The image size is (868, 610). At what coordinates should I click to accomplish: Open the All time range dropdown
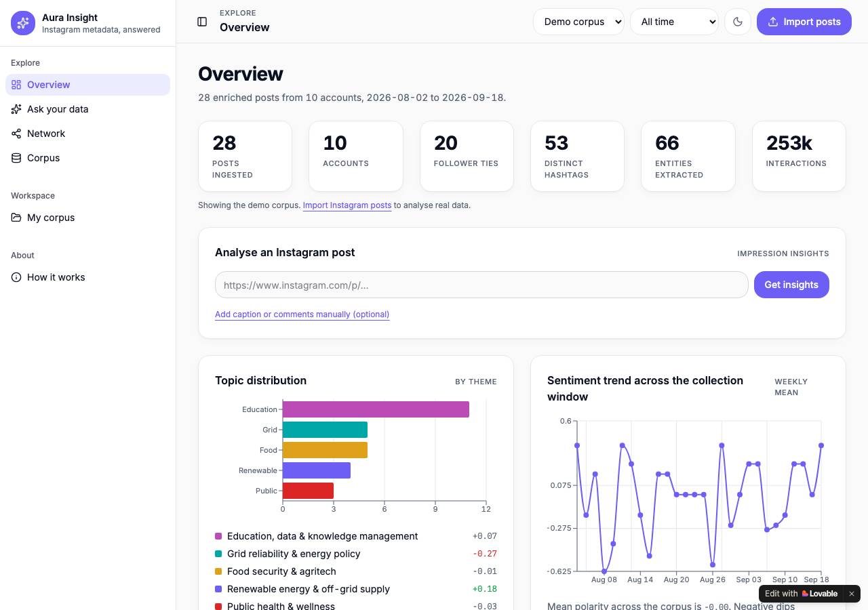674,22
